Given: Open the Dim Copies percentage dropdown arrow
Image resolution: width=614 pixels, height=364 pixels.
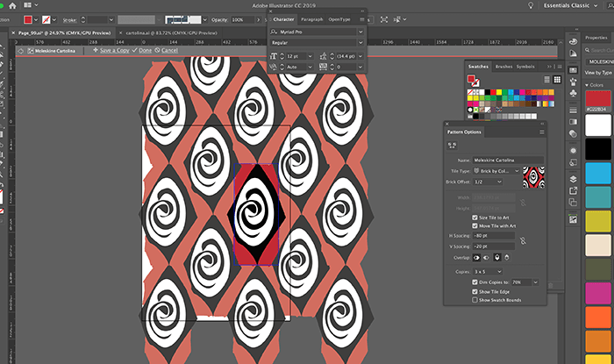Looking at the screenshot, I should point(535,282).
